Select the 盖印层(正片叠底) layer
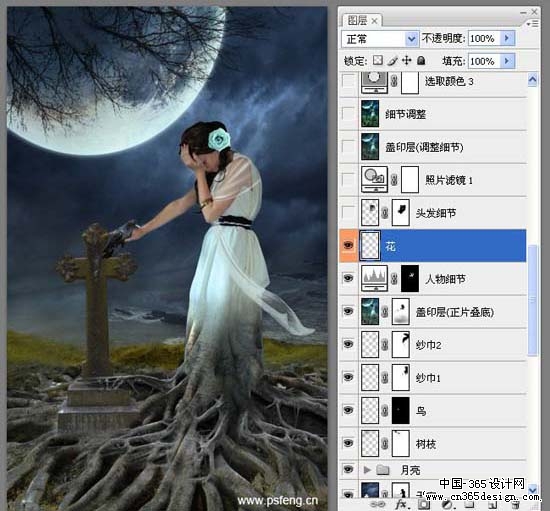 click(443, 311)
